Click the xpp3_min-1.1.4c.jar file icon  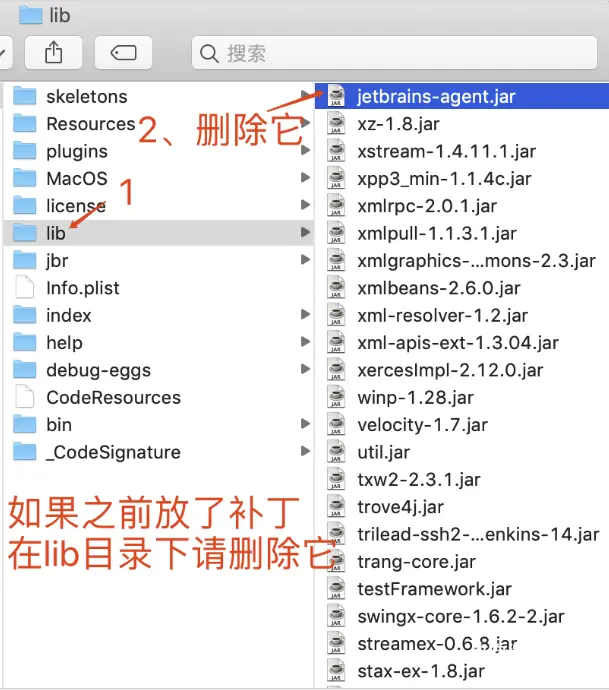[x=336, y=178]
